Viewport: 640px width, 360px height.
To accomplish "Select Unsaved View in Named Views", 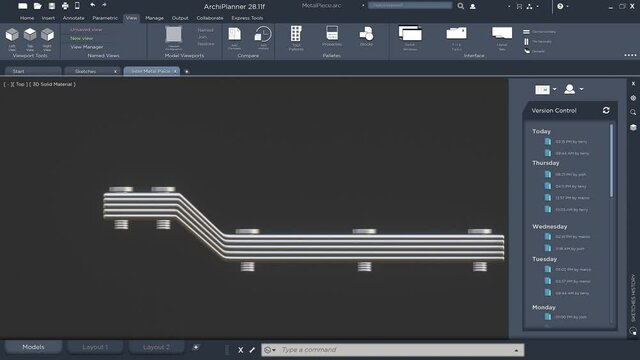I will pyautogui.click(x=86, y=29).
